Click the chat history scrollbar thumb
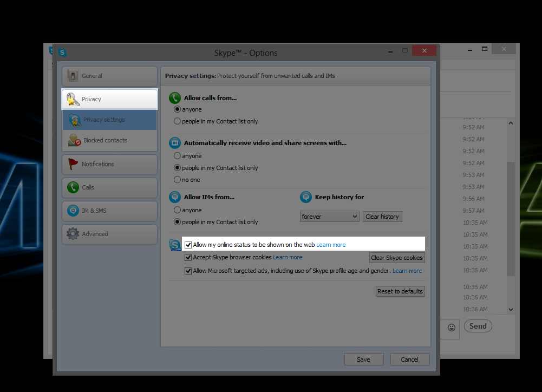 coord(511,219)
